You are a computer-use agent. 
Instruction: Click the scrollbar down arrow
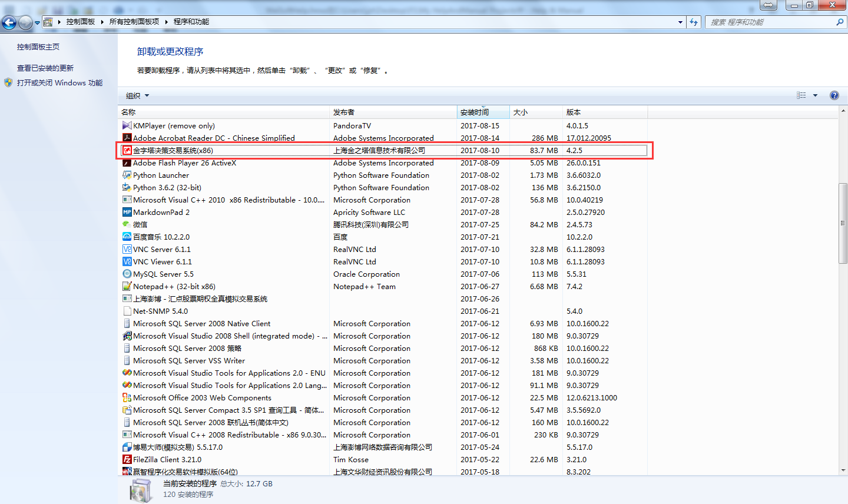[x=843, y=470]
